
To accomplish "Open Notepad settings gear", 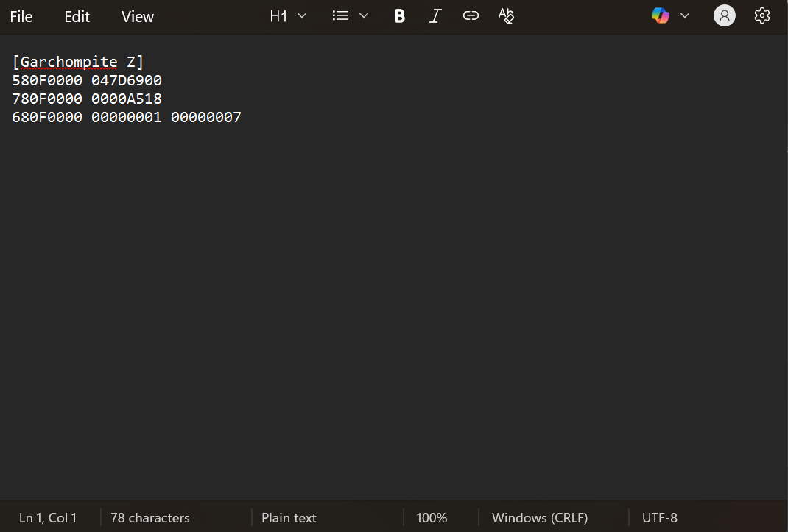I will (x=762, y=16).
